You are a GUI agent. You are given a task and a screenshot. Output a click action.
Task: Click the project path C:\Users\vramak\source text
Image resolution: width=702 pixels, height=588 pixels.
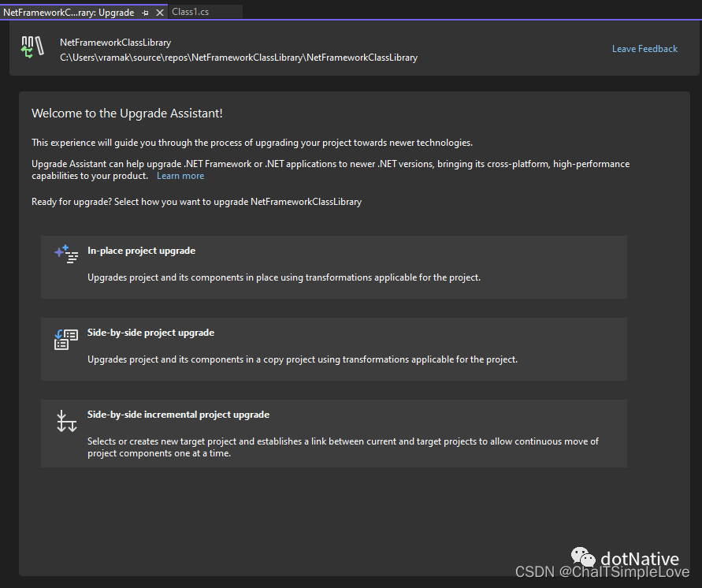239,58
